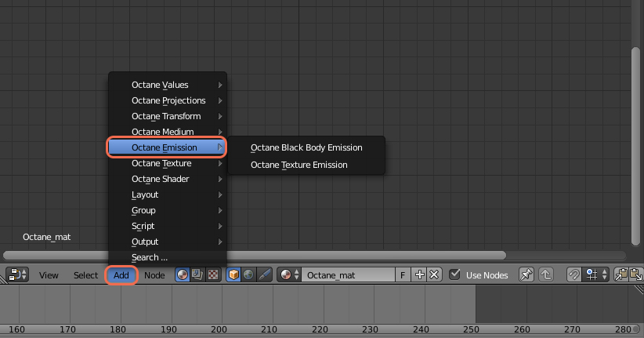Viewport: 644px width, 338px height.
Task: Select object shader type cube icon
Action: [233, 275]
